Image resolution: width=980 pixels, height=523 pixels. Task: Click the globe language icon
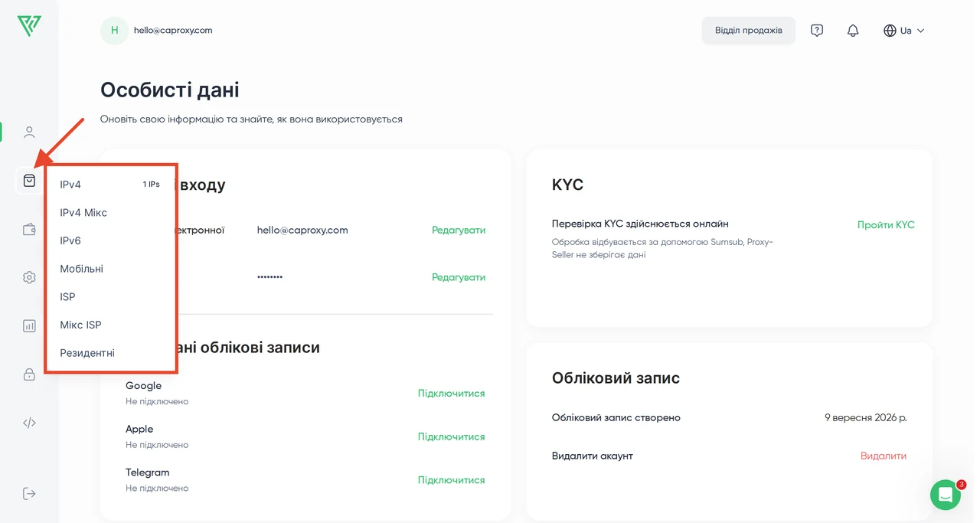(x=890, y=31)
